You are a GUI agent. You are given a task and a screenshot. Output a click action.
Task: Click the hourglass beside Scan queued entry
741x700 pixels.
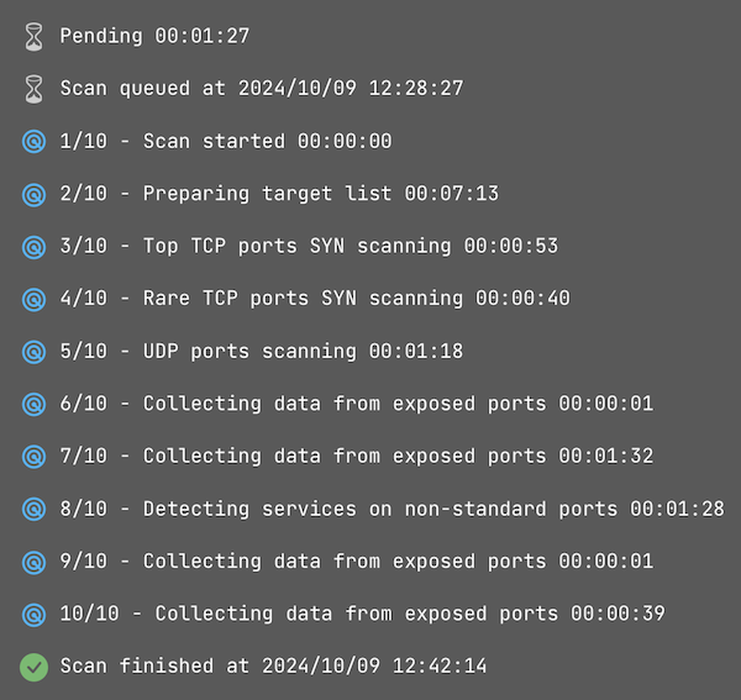pos(33,87)
